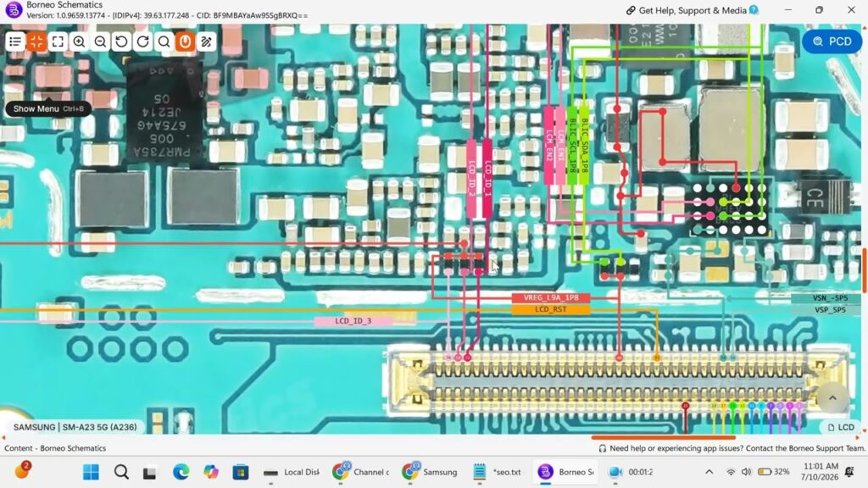The width and height of the screenshot is (868, 488).
Task: Show hidden system tray icons chevron
Action: click(x=709, y=472)
